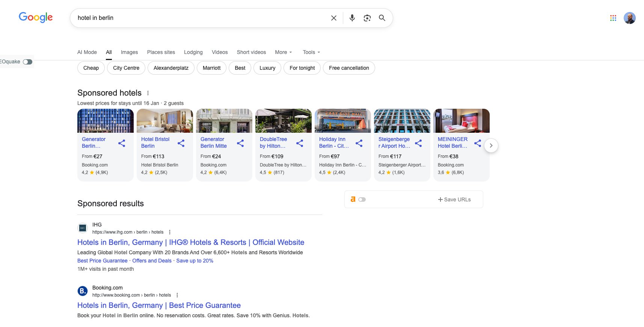Open the IHG Hotels in Berlin link
The height and width of the screenshot is (327, 644).
point(190,242)
